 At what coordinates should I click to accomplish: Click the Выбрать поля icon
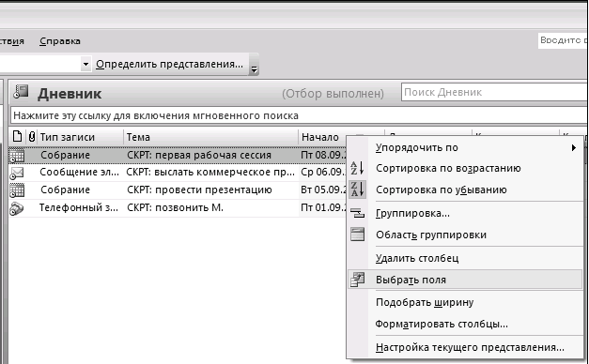pyautogui.click(x=357, y=280)
